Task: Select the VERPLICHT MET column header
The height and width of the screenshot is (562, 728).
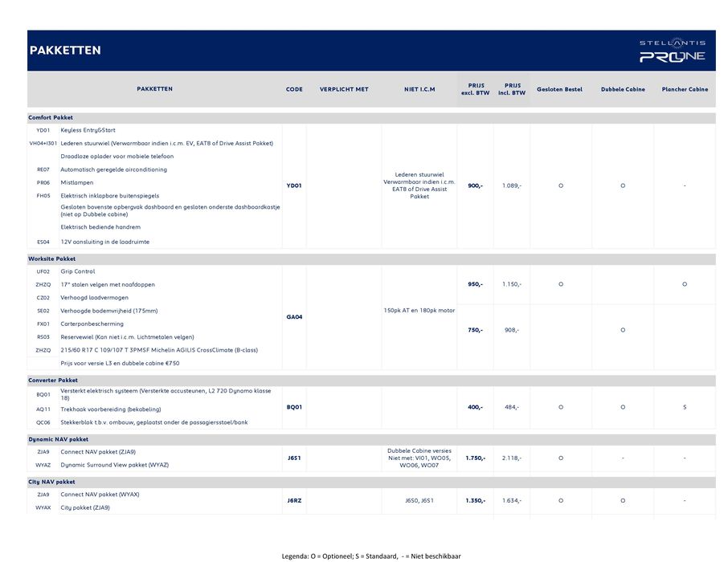Action: pos(344,89)
